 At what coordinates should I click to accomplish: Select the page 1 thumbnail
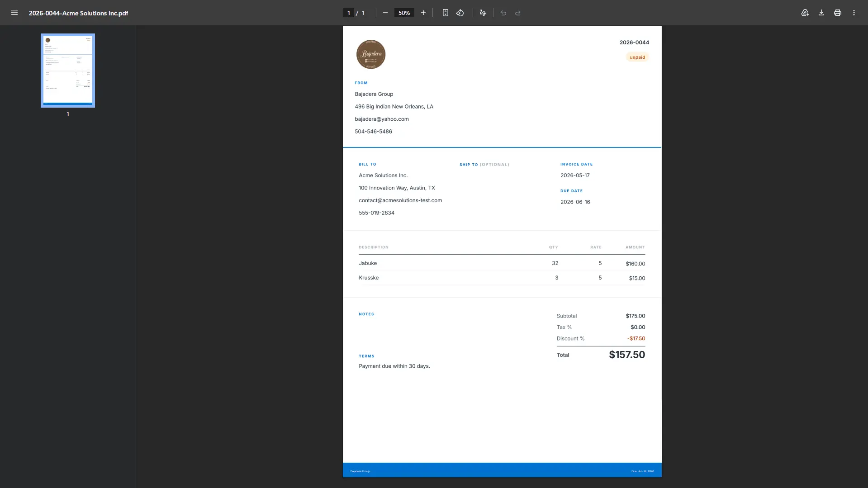pyautogui.click(x=68, y=70)
